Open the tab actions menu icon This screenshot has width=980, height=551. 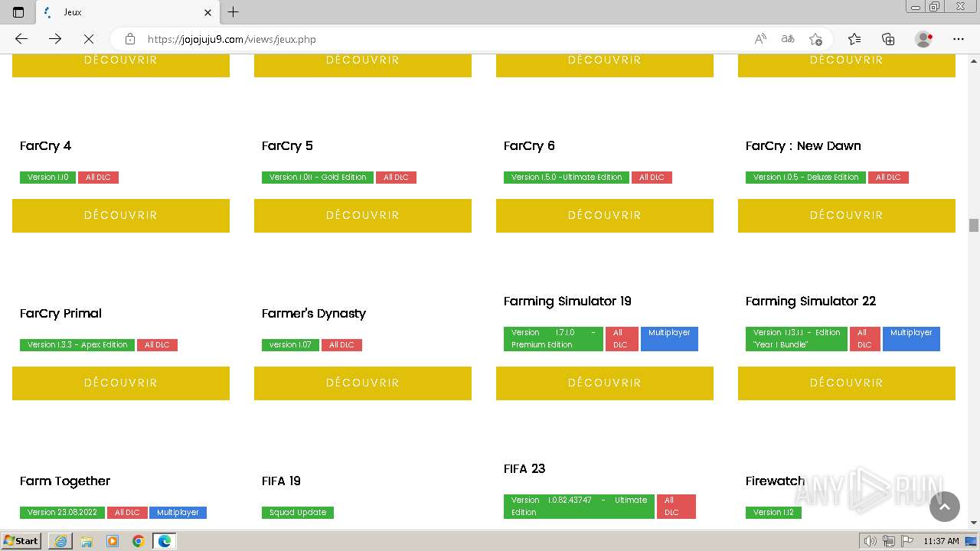18,12
